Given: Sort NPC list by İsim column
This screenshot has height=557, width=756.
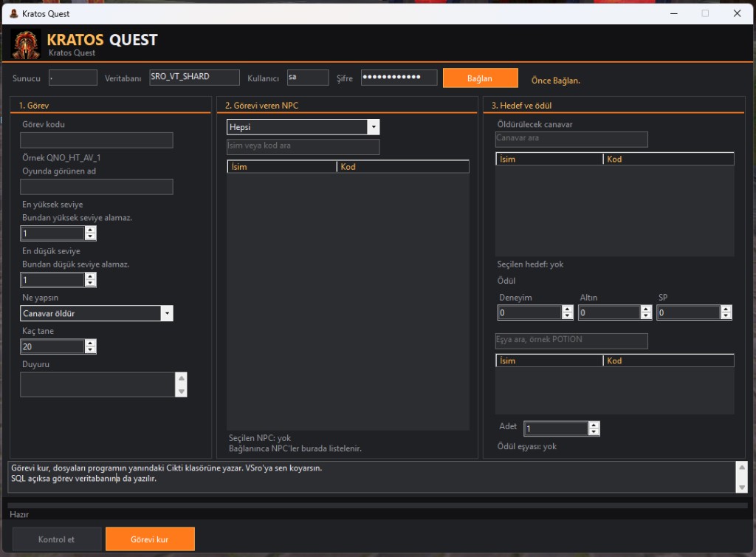Looking at the screenshot, I should (x=282, y=167).
